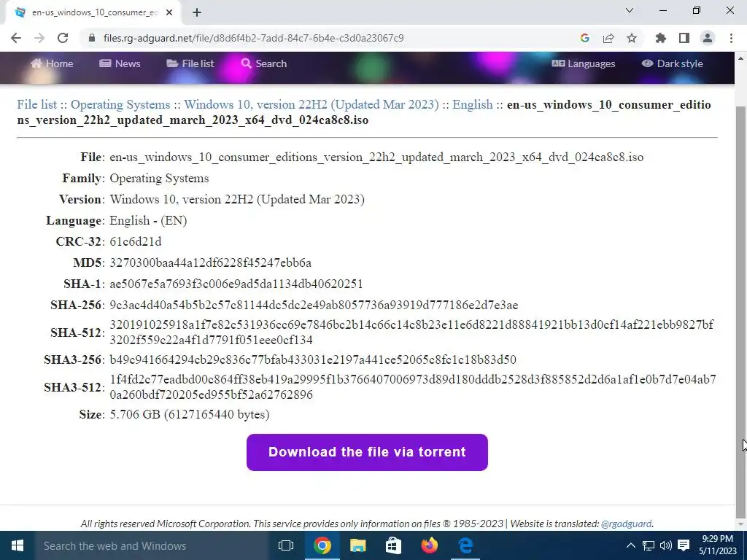Launch Edge from taskbar

coord(465,545)
